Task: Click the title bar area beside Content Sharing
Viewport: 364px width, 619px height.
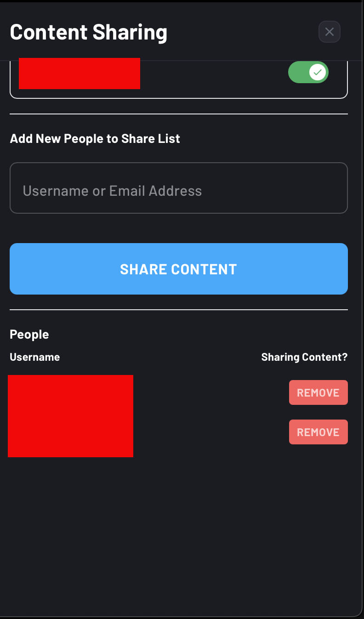Action: click(243, 32)
